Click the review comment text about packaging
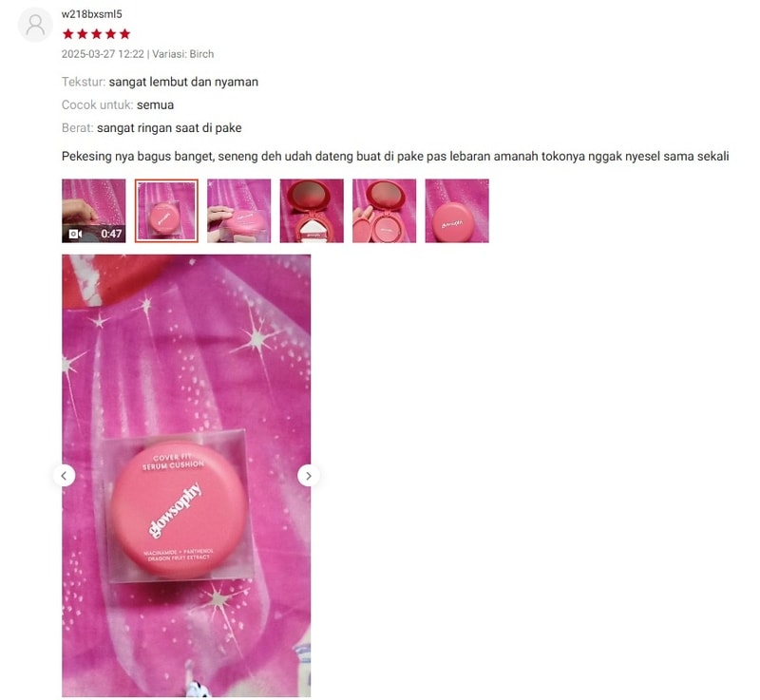The image size is (760, 700). pyautogui.click(x=395, y=157)
